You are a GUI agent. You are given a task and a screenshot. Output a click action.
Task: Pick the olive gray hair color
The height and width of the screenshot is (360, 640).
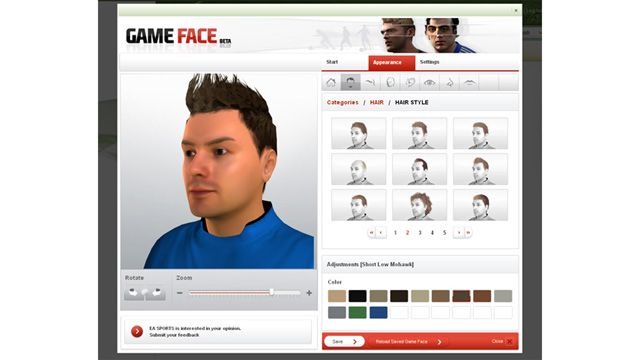tap(378, 296)
